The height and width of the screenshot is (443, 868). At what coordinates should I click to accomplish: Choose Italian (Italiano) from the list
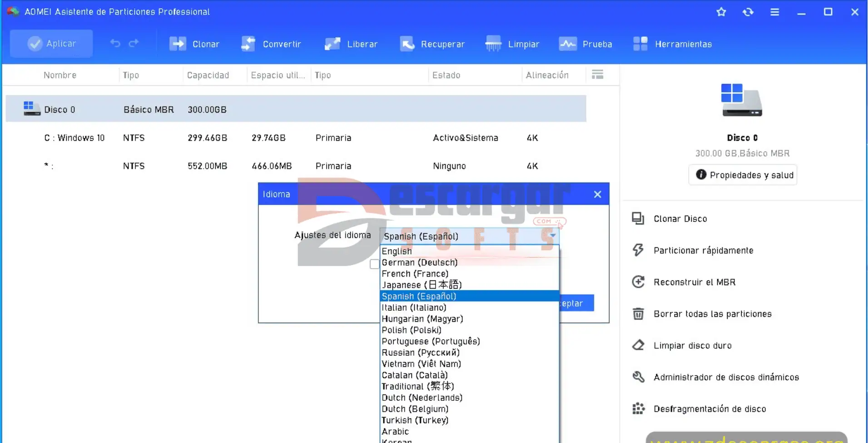[469, 307]
